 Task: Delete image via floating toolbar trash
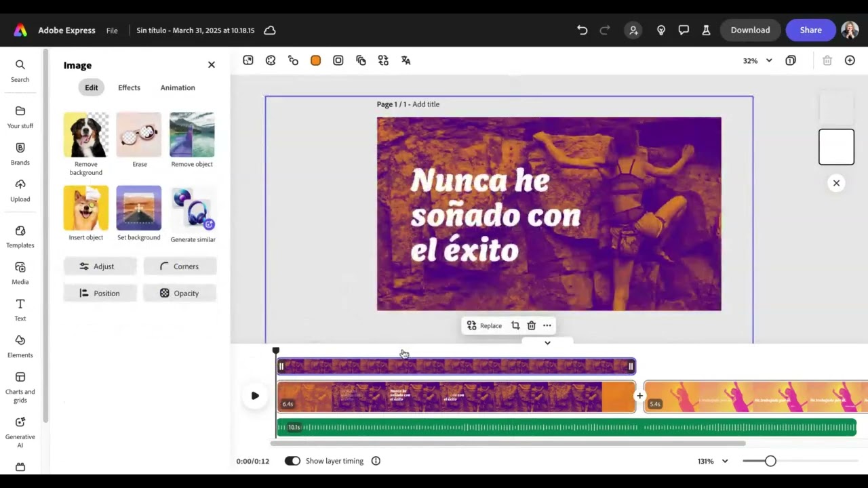(532, 326)
